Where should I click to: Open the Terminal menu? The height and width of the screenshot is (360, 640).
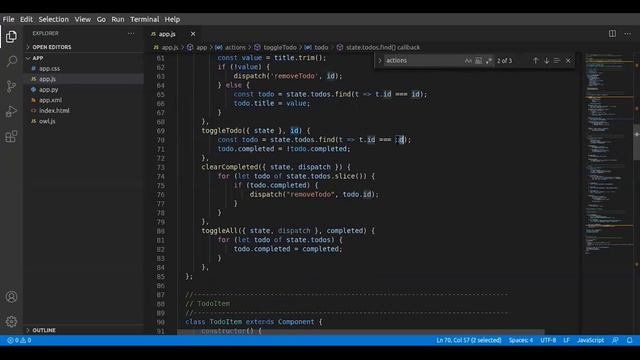[144, 19]
